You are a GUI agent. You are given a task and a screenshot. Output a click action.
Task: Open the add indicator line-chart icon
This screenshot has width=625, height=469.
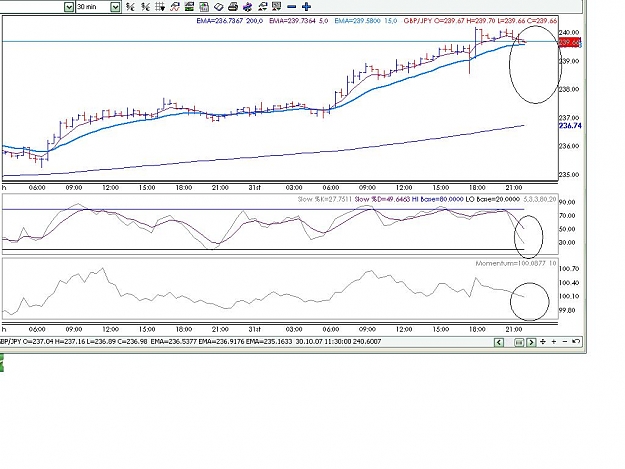[x=175, y=7]
